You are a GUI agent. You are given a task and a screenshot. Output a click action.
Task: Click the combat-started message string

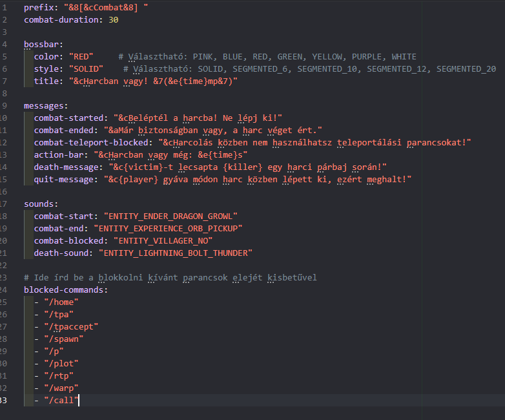point(198,118)
